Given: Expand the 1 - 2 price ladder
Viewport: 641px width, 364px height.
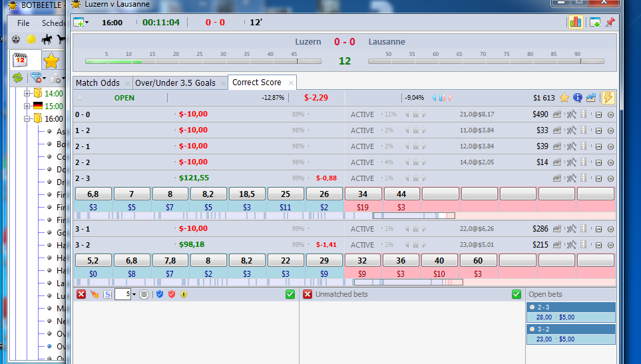Looking at the screenshot, I should click(598, 130).
